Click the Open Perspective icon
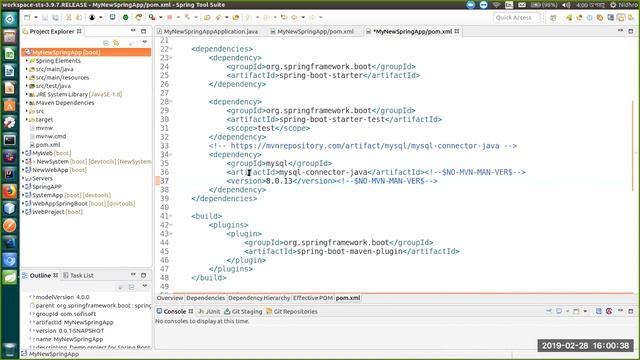640x360 pixels. [553, 18]
